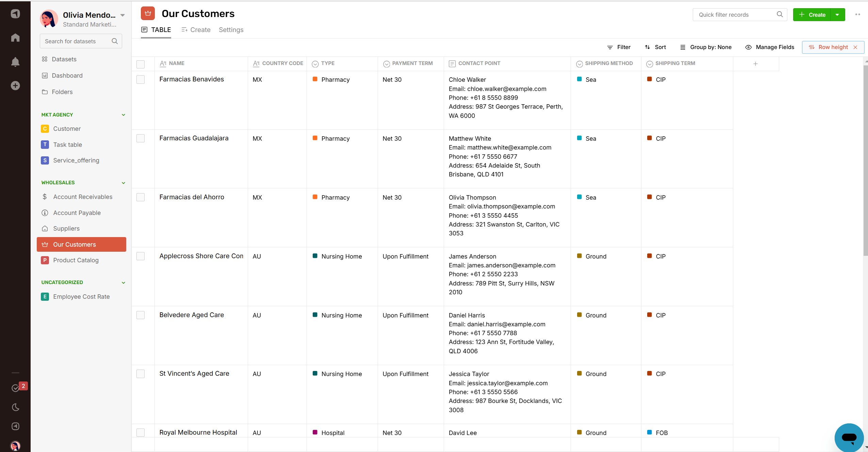Image resolution: width=868 pixels, height=452 pixels.
Task: Expand the Olivia Mendoza workspace dropdown
Action: [122, 15]
